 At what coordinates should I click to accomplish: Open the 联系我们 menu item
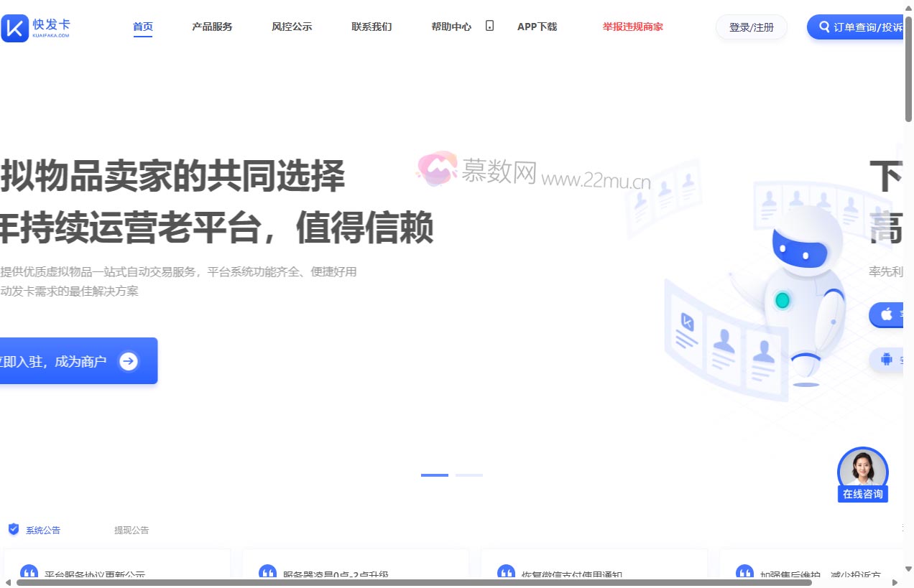371,26
